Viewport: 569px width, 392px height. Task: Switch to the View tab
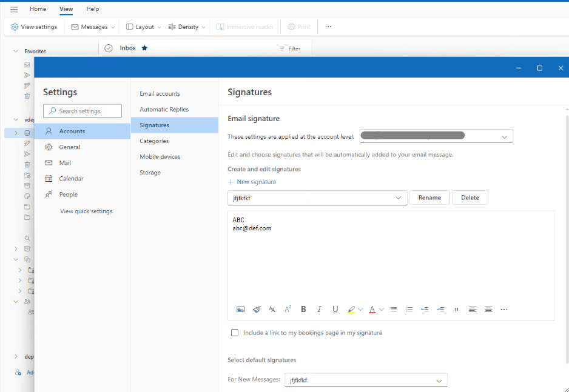tap(66, 9)
